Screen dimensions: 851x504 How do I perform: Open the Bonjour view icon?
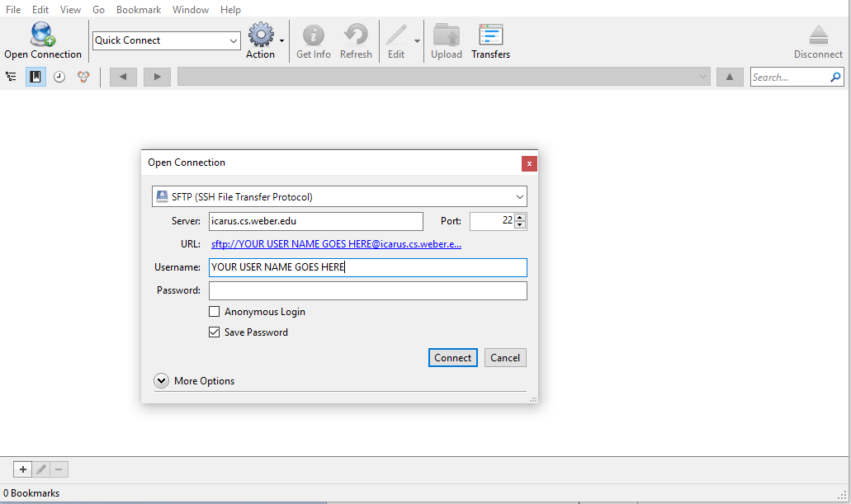coord(83,77)
